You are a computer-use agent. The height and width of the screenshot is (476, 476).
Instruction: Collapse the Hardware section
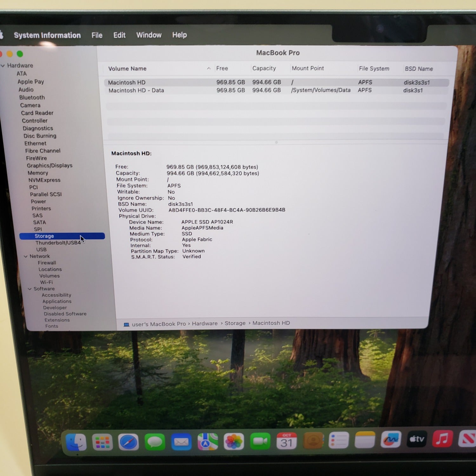coord(3,66)
